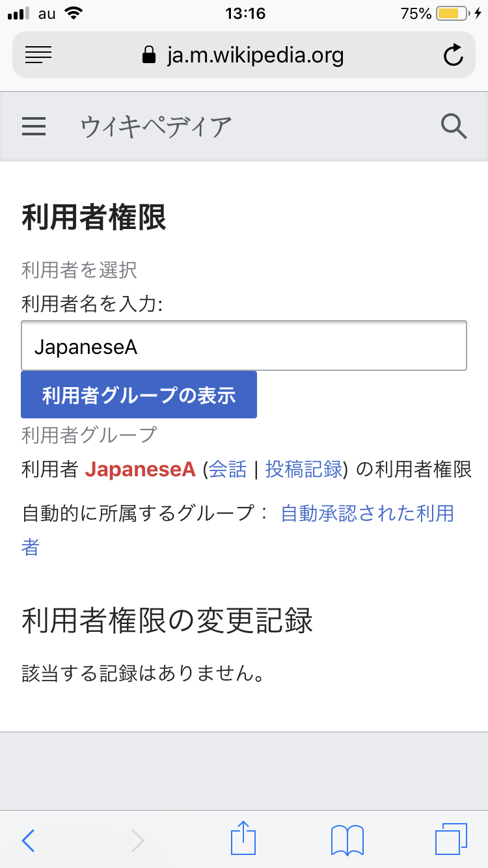Tap the Safari forward arrow

point(137,840)
